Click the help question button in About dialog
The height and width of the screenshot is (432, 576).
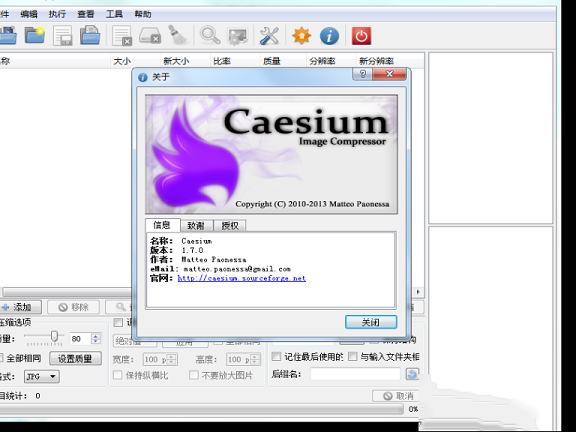click(363, 75)
